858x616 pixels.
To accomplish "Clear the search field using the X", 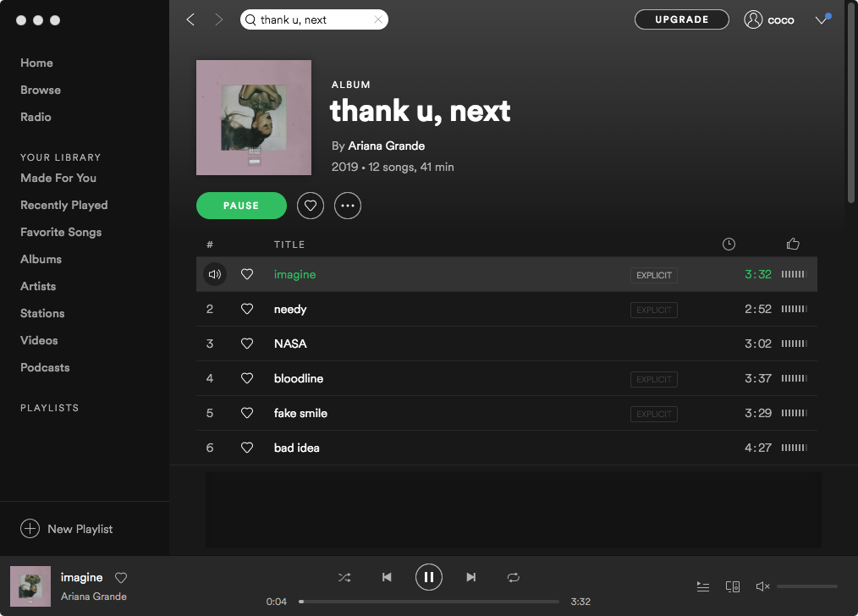I will (x=377, y=19).
